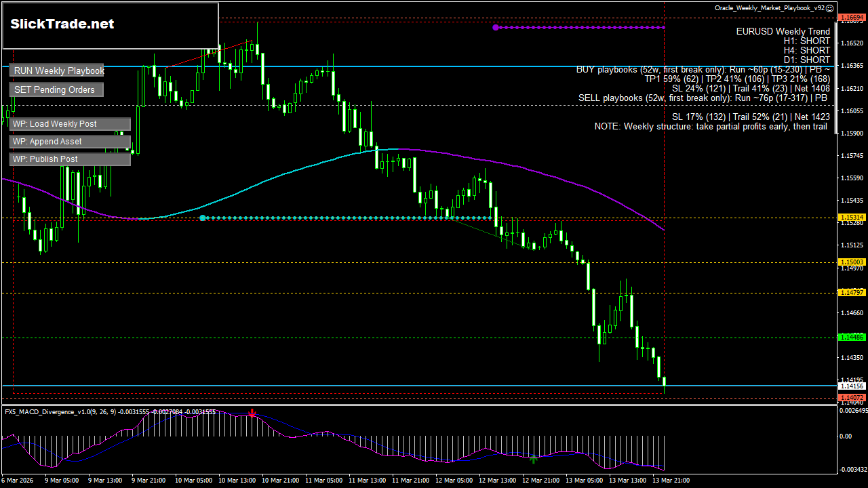The height and width of the screenshot is (488, 868).
Task: Click the SET Pending Orders button
Action: (x=57, y=89)
